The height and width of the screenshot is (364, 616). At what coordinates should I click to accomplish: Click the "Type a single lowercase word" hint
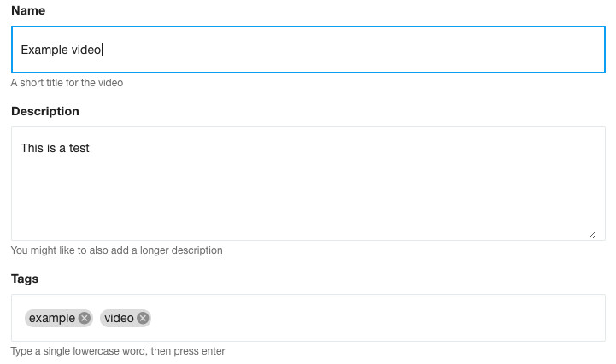[118, 351]
